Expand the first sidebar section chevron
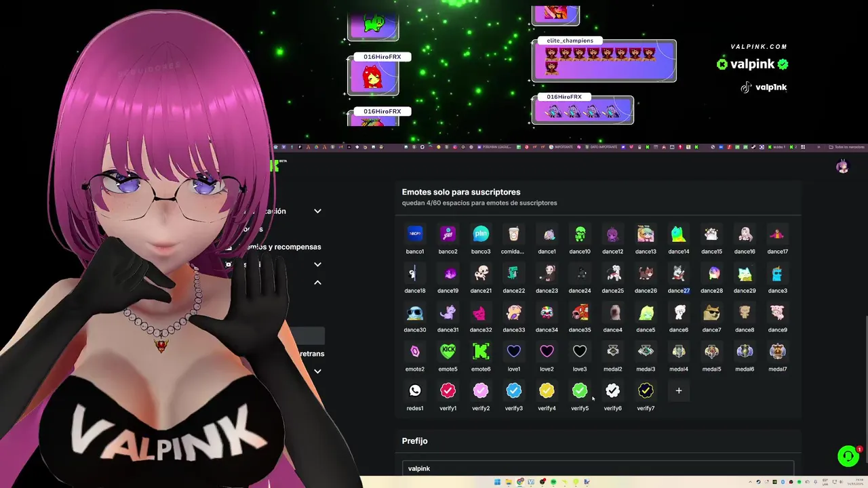Viewport: 868px width, 488px height. pyautogui.click(x=317, y=211)
